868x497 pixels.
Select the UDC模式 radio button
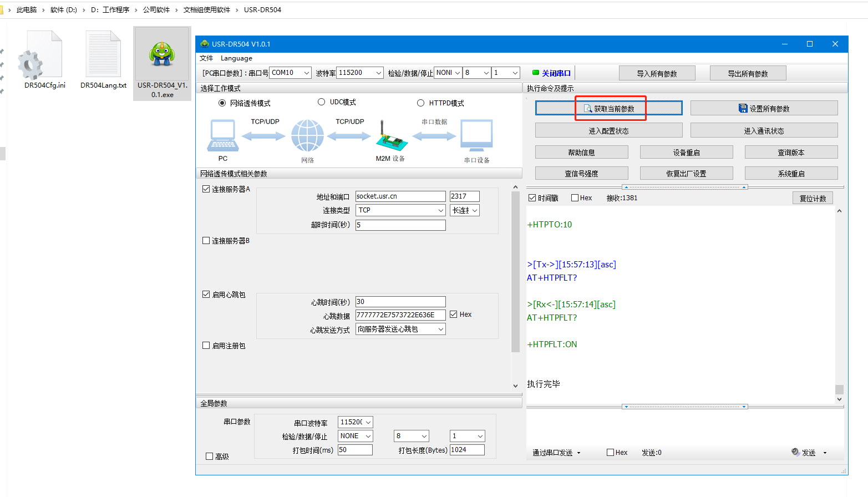coord(321,102)
